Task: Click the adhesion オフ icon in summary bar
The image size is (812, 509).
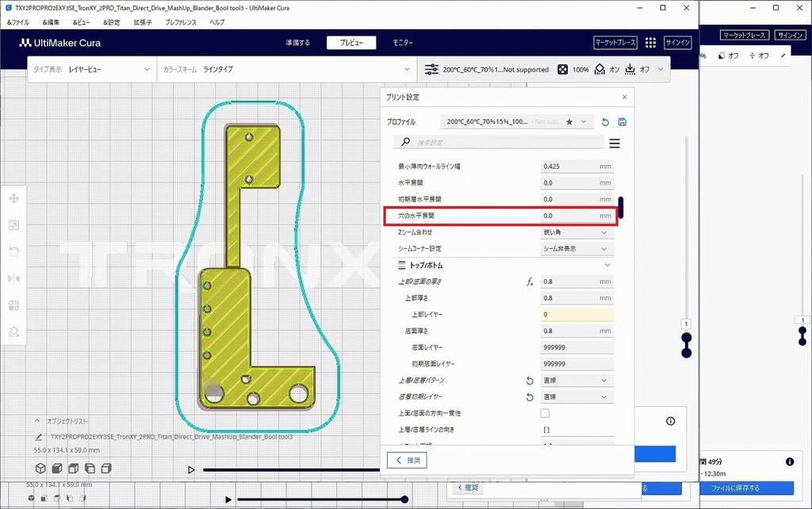Action: (x=630, y=70)
